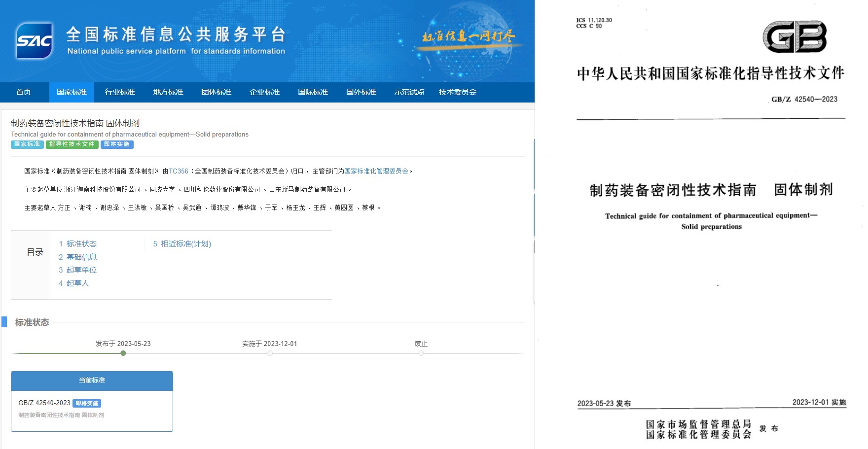Open 国家标准化管理委员会 link
Screen dimensions: 868x449
376,171
